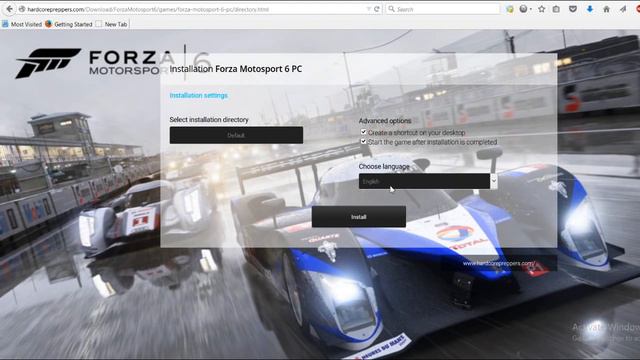
Task: Go to the home page icon
Action: click(x=607, y=9)
